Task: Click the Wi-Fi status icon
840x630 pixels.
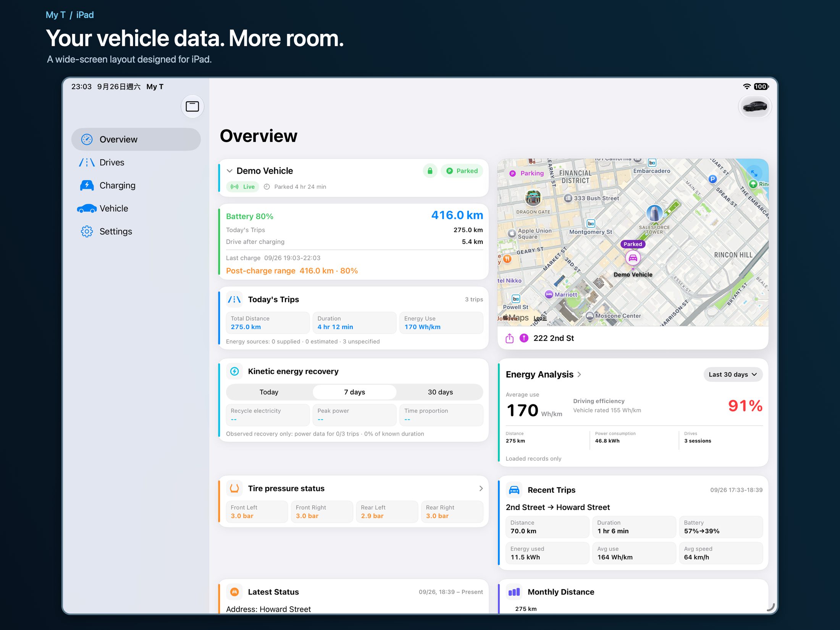Action: point(746,87)
